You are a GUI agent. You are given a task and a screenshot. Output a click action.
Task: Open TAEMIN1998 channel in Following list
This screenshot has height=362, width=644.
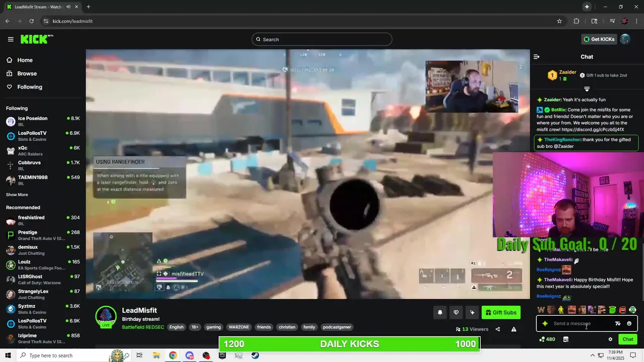tap(43, 180)
